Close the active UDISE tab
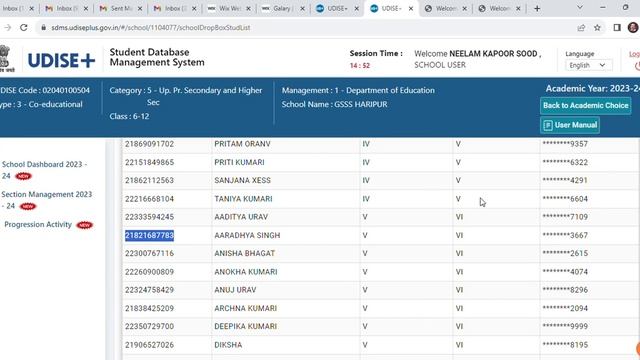640x360 pixels. click(x=411, y=8)
